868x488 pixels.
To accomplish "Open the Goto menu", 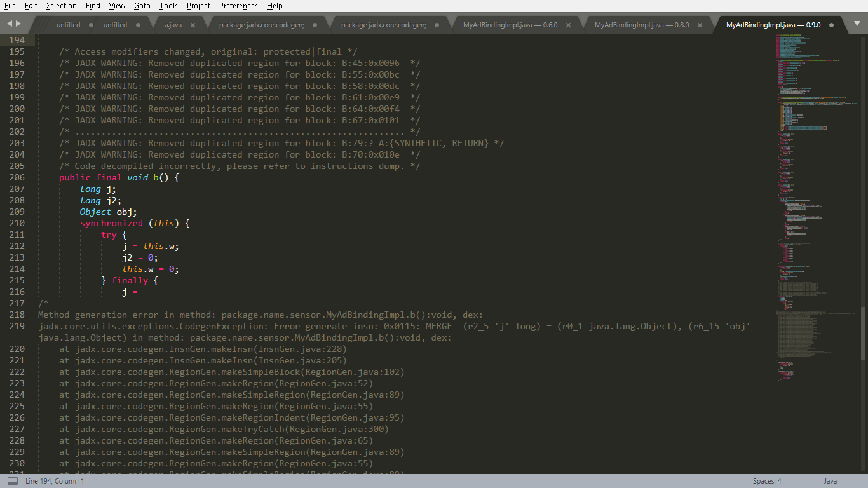I will 142,6.
